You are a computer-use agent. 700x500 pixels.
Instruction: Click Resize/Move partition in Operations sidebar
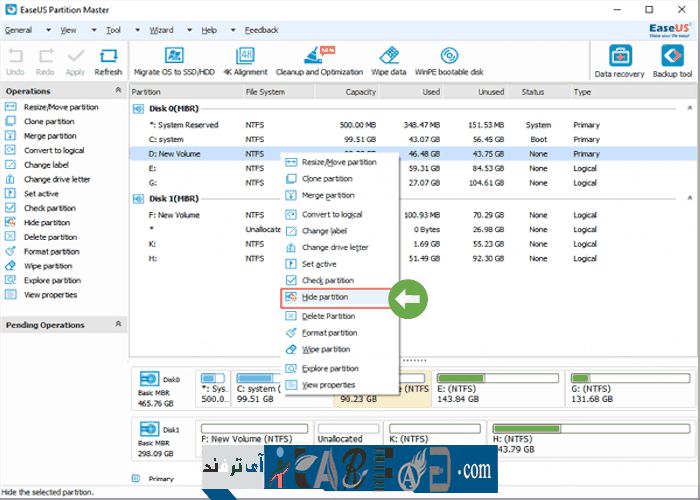[61, 107]
